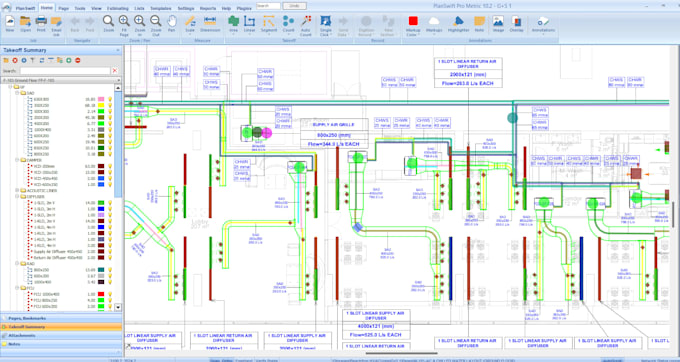The image size is (680, 362).
Task: Click the Fit Page icon
Action: coord(124,21)
